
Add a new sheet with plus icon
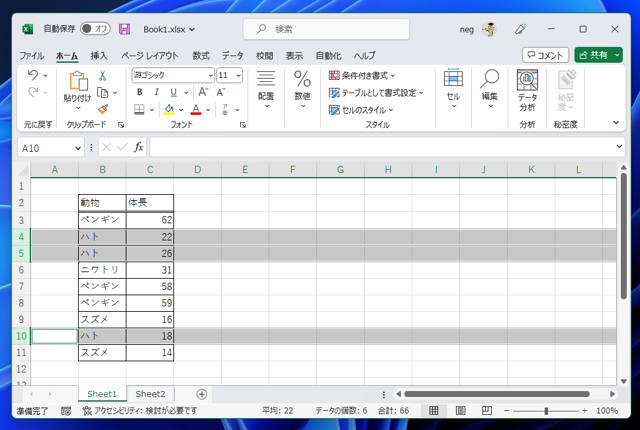coord(202,394)
